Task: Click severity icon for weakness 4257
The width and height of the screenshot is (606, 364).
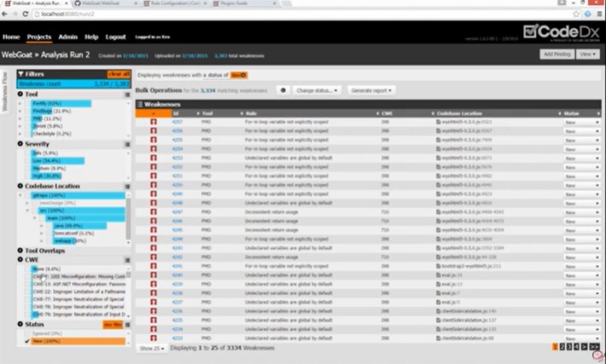Action: (x=154, y=122)
